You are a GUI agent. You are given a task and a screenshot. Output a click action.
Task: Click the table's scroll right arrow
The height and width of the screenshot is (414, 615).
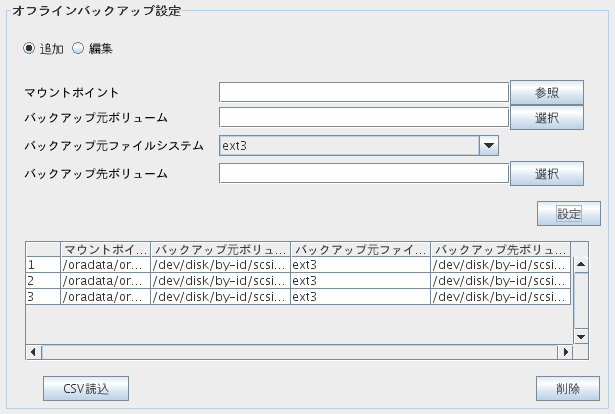pyautogui.click(x=565, y=352)
